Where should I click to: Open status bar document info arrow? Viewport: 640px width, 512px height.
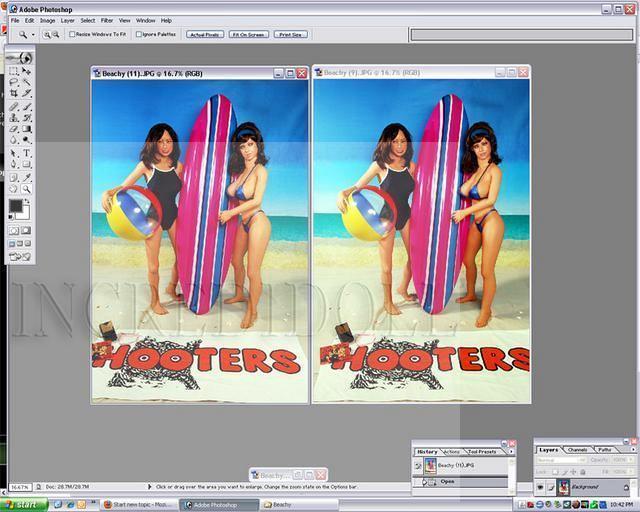pos(149,487)
